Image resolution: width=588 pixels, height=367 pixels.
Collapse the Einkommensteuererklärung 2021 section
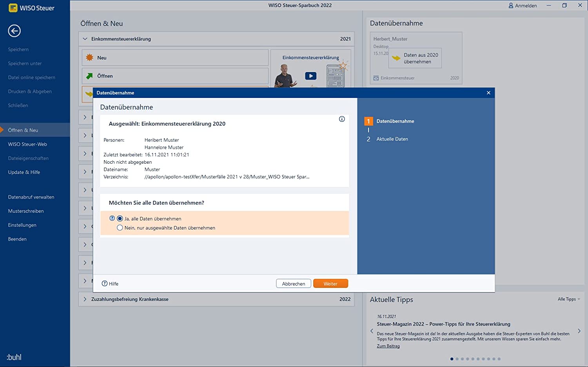point(85,39)
